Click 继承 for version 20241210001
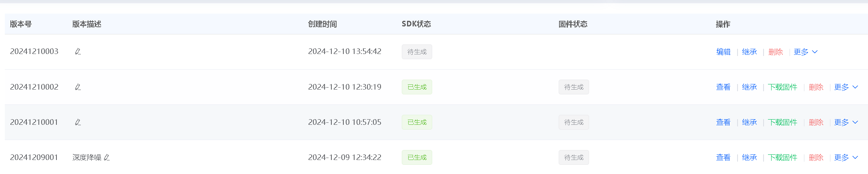Image resolution: width=868 pixels, height=174 pixels. point(749,122)
